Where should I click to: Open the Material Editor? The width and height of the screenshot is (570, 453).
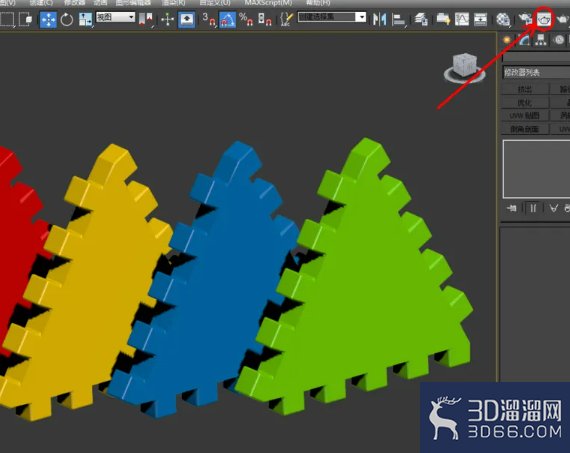click(x=503, y=20)
